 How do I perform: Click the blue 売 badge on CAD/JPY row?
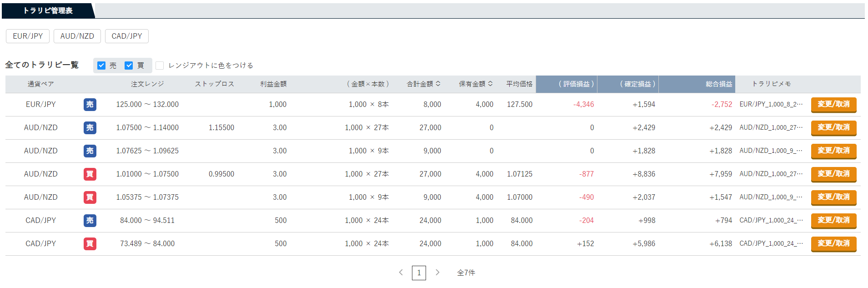point(90,221)
